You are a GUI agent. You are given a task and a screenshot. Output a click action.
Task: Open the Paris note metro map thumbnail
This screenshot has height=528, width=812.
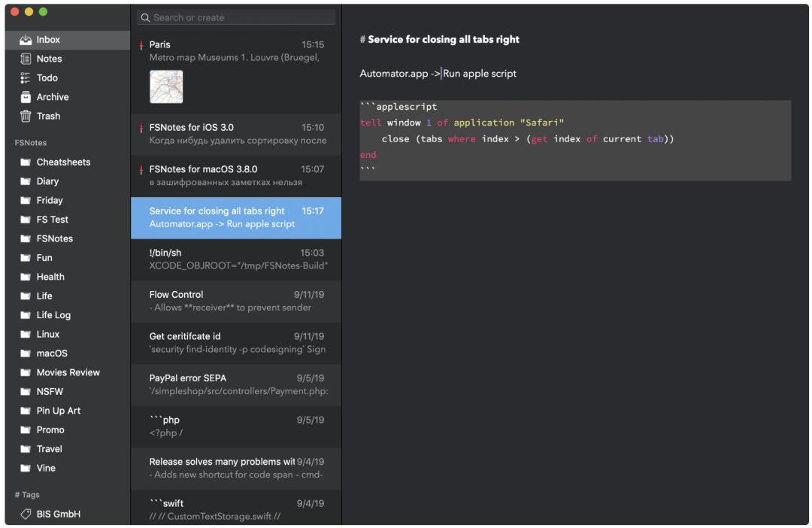(166, 87)
